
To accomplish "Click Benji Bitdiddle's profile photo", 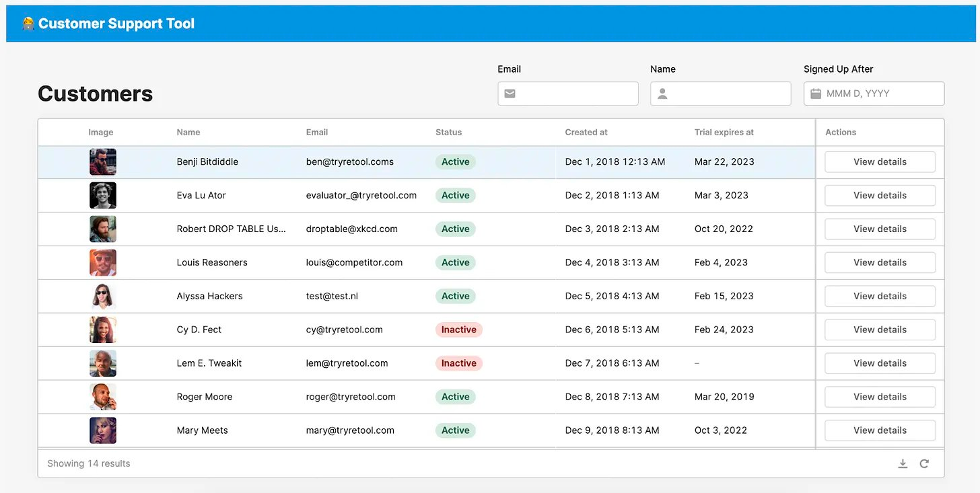I will pos(103,162).
